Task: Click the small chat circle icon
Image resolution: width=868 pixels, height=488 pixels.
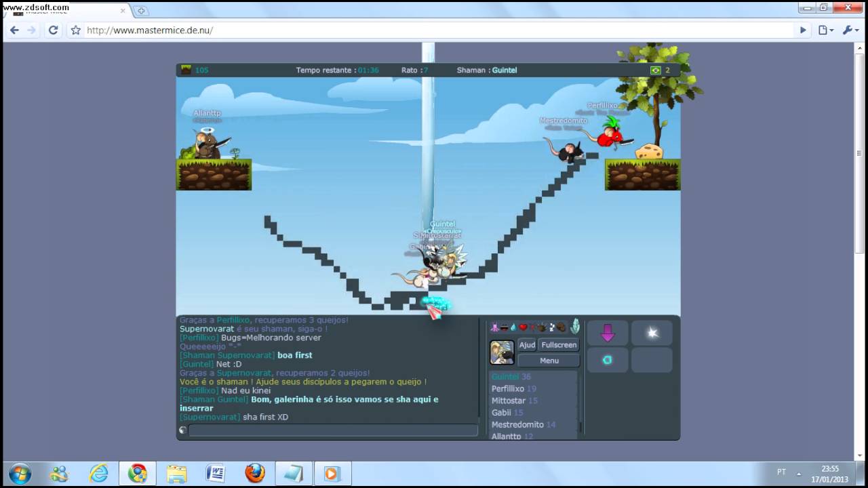Action: 182,430
